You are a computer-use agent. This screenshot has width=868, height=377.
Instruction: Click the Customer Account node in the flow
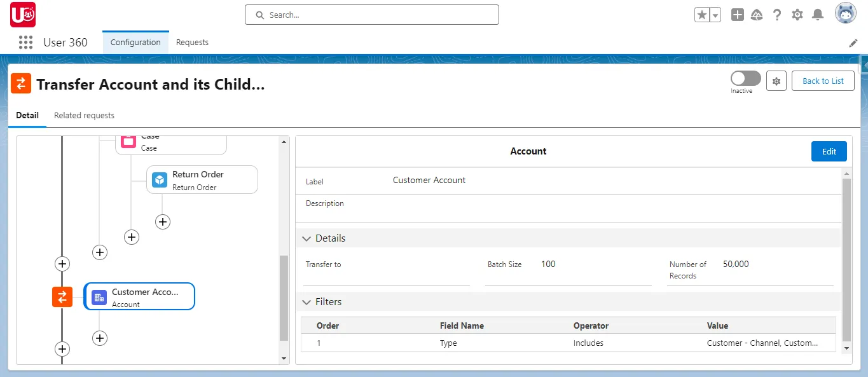pyautogui.click(x=139, y=296)
